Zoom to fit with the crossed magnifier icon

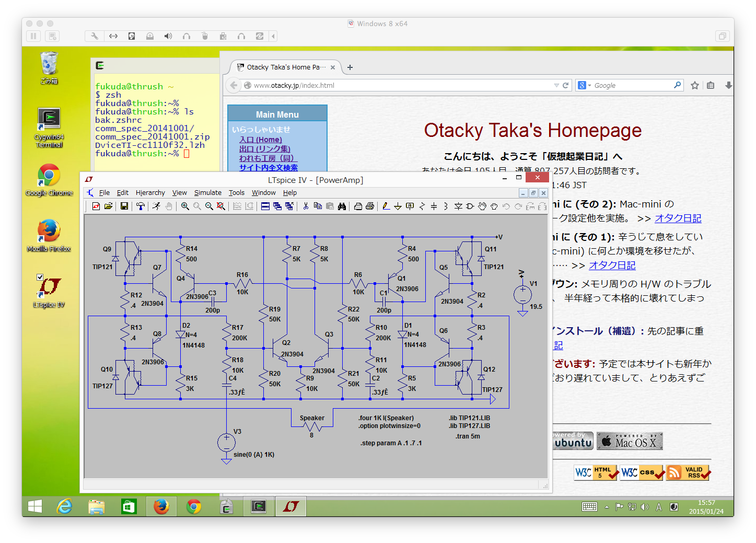pyautogui.click(x=221, y=206)
